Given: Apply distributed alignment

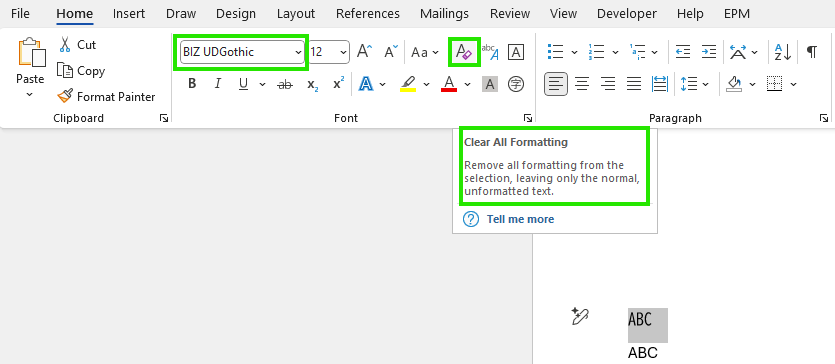Looking at the screenshot, I should [x=660, y=84].
